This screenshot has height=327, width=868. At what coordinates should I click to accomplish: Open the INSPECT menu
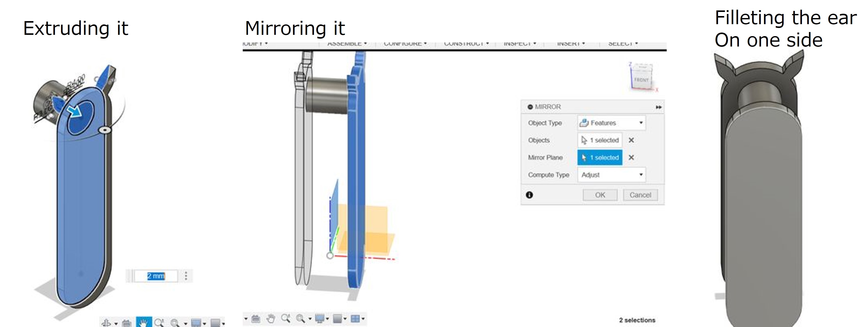(520, 44)
